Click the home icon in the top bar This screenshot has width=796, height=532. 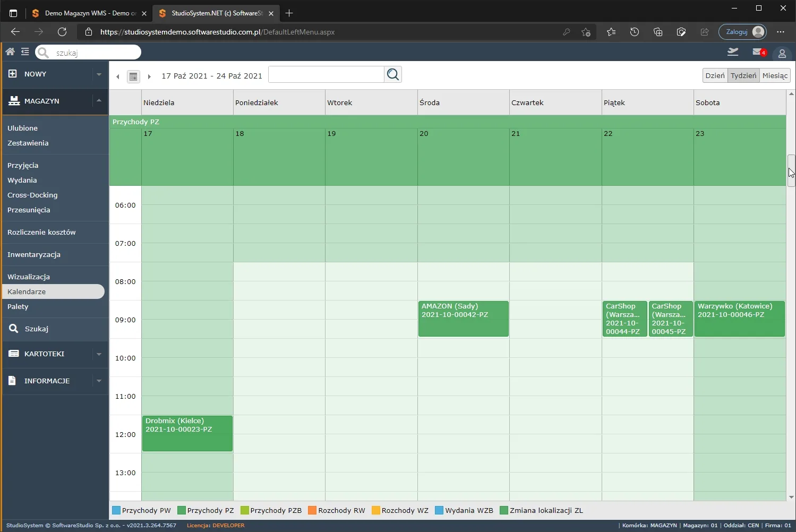(x=10, y=52)
